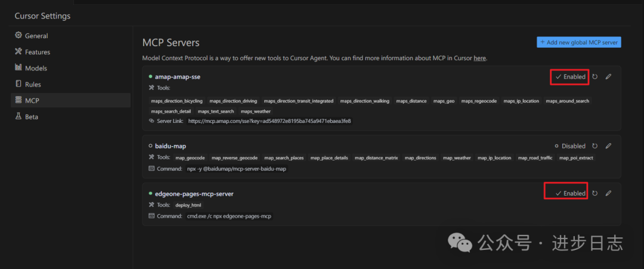Select the deploy_html tool tag
The image size is (644, 269).
pyautogui.click(x=188, y=205)
